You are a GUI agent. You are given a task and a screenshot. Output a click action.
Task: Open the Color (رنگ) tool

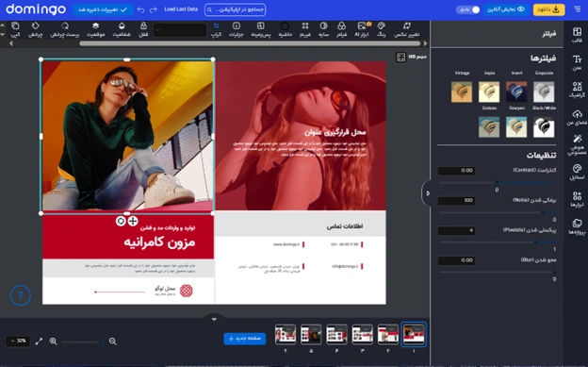(x=381, y=25)
